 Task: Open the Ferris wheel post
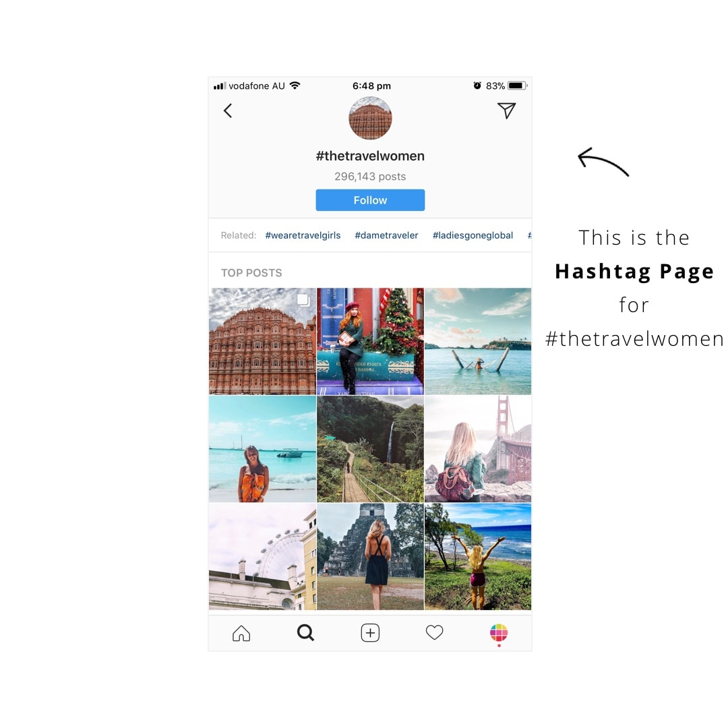262,557
